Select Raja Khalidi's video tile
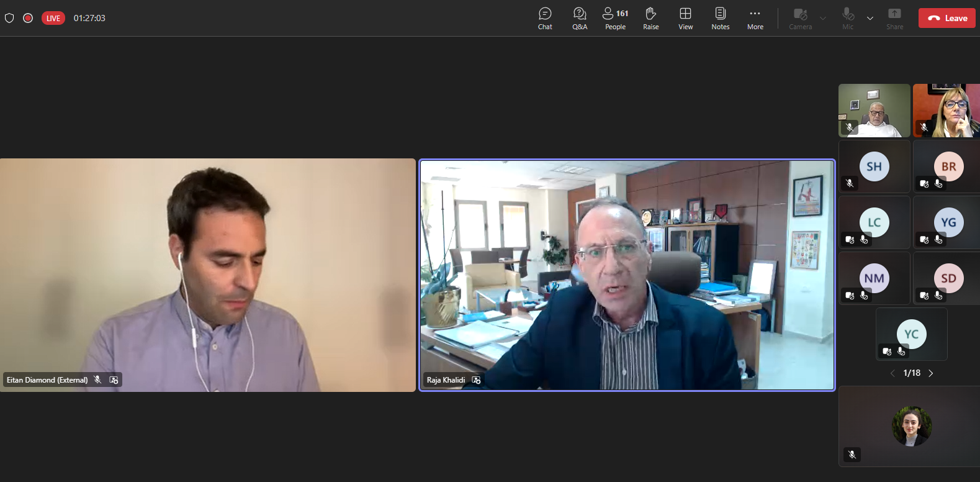980x482 pixels. point(627,275)
